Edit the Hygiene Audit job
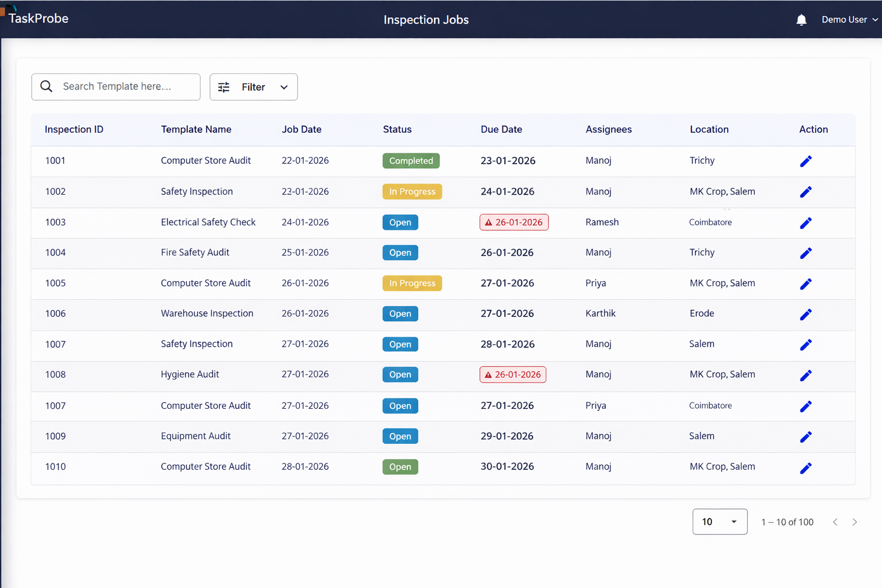 806,376
